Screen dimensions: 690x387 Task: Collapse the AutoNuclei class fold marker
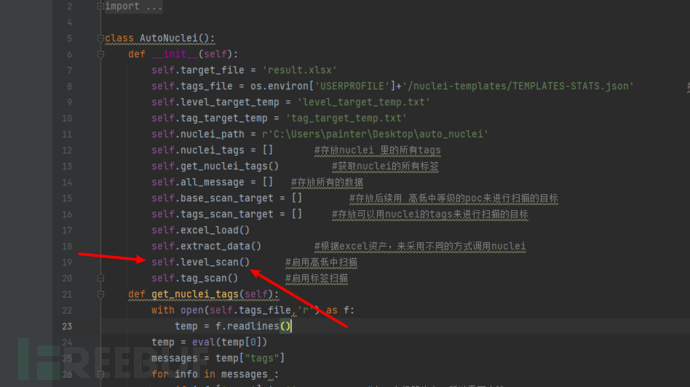coord(100,38)
